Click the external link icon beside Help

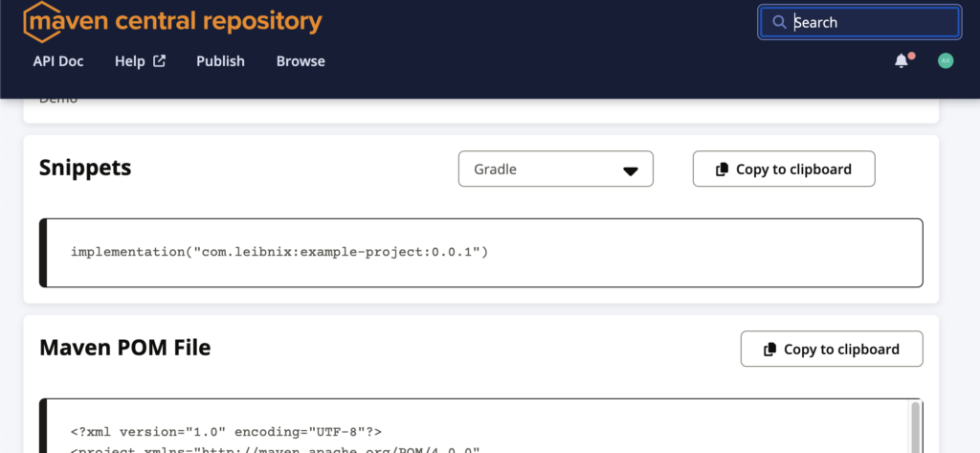(160, 61)
